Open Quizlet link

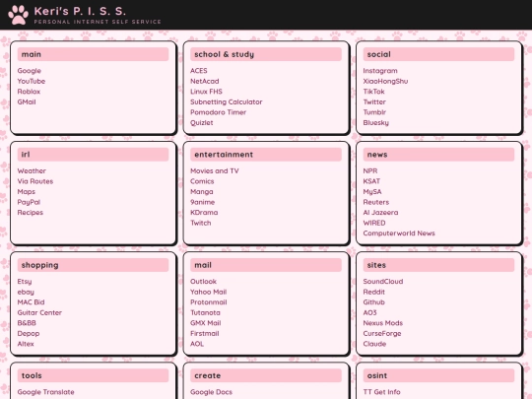202,123
